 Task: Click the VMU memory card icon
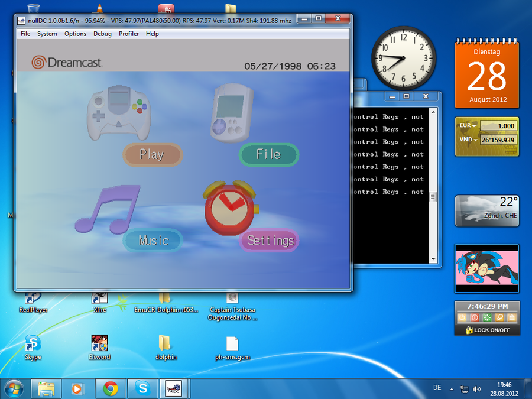232,113
